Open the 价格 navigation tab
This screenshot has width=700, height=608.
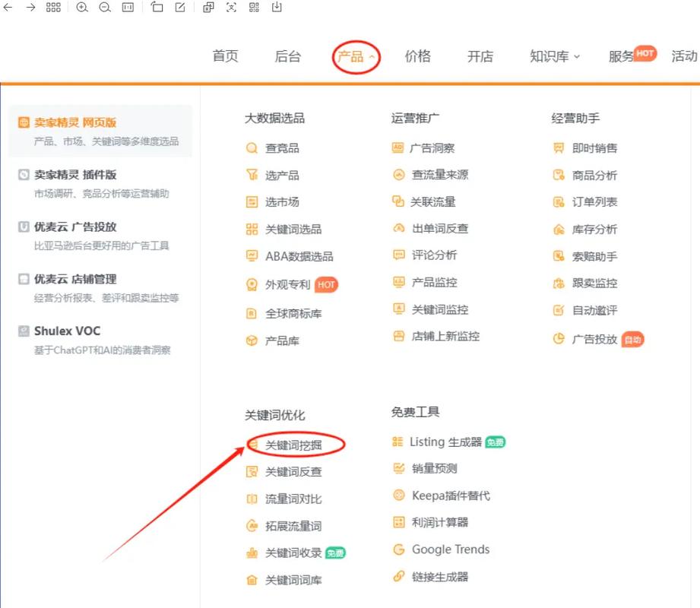coord(417,56)
